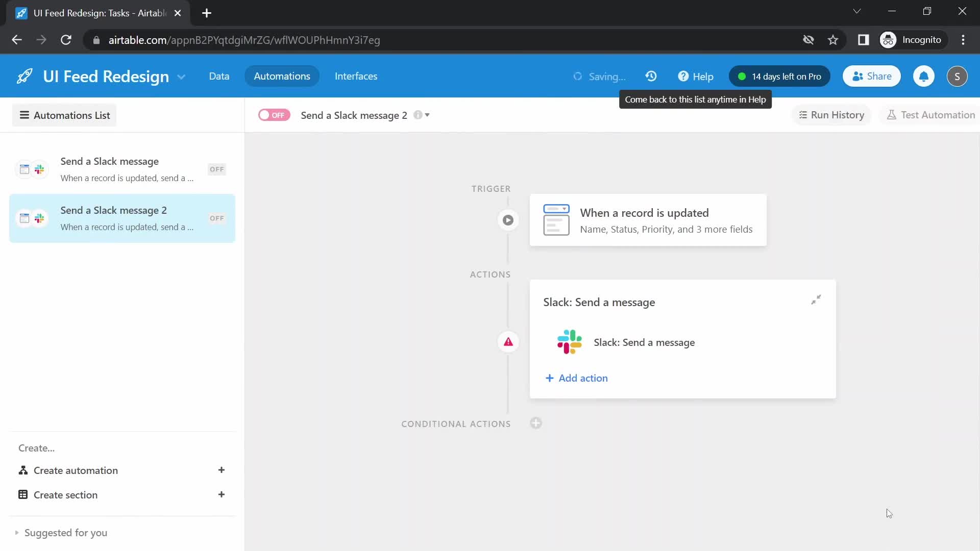
Task: Click the Share button
Action: coord(871,77)
